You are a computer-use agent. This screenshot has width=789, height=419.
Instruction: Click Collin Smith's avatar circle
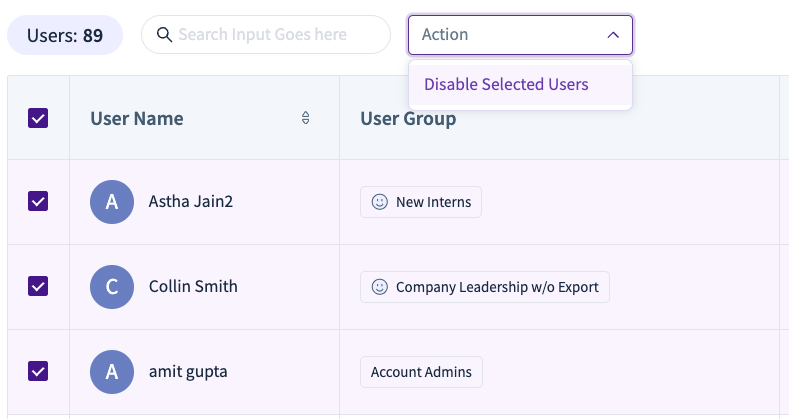[112, 287]
